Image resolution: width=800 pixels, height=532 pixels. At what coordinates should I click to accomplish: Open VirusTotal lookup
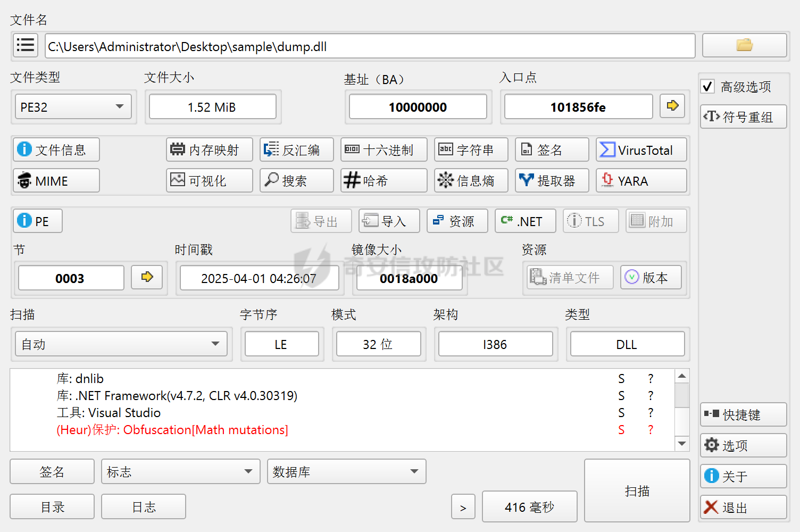coord(641,149)
